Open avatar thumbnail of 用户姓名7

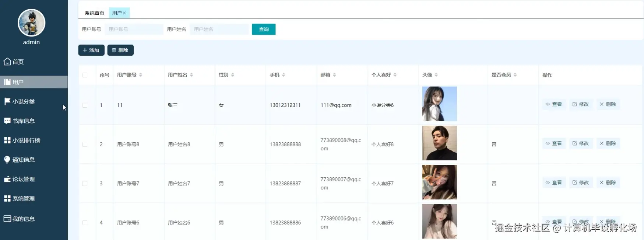pos(440,182)
